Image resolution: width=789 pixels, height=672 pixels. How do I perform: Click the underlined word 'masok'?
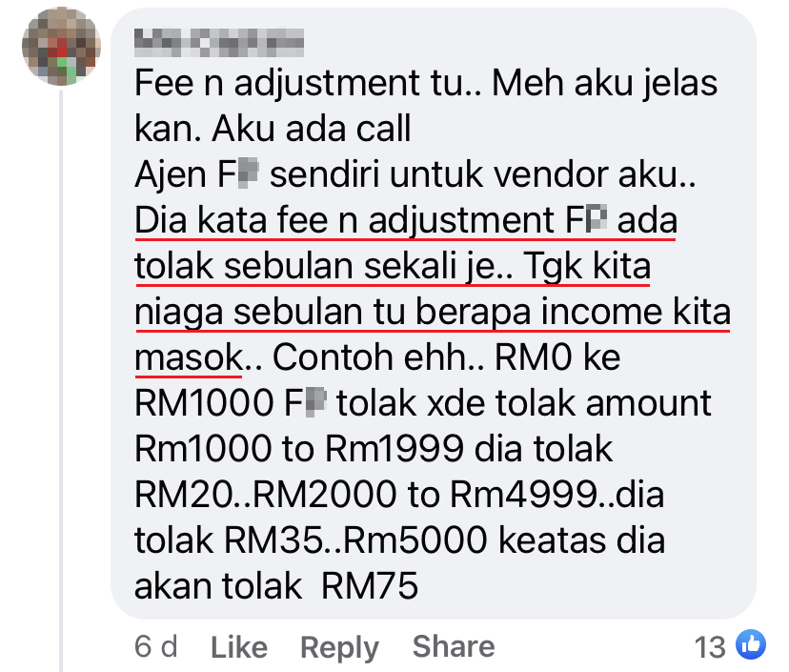(x=190, y=357)
